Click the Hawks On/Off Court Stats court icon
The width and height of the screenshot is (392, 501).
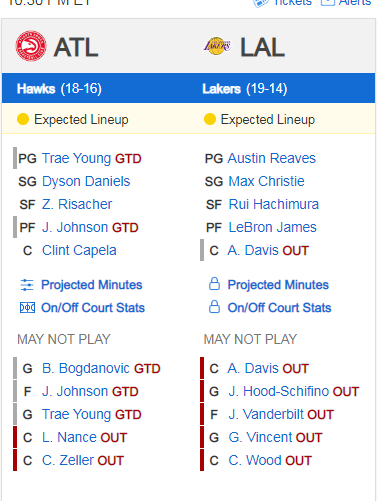27,308
